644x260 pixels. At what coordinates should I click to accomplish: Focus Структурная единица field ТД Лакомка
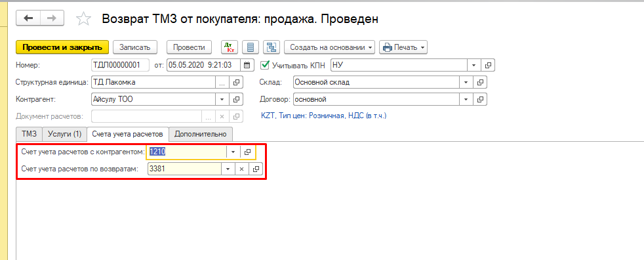(x=153, y=82)
